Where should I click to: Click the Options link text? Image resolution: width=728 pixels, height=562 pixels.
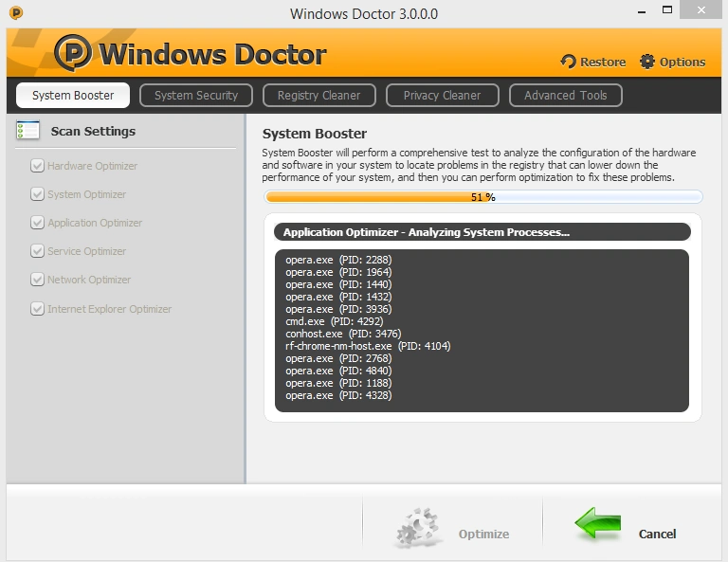(x=682, y=62)
